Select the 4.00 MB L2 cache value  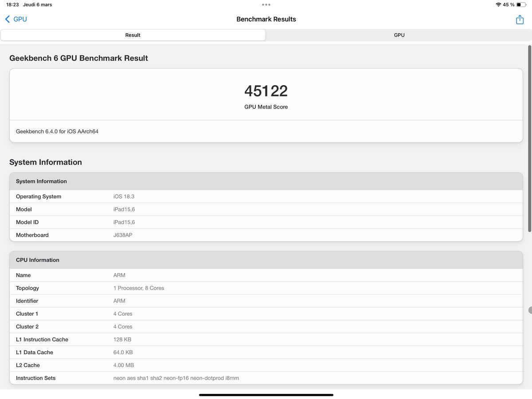click(124, 365)
